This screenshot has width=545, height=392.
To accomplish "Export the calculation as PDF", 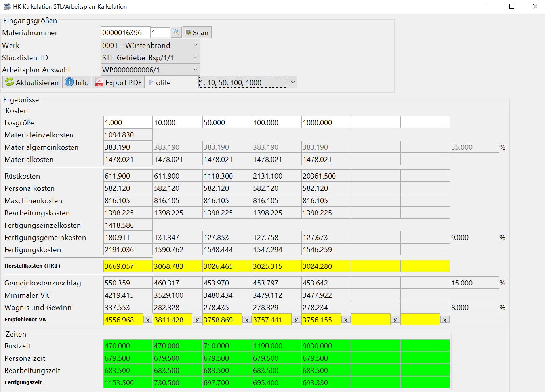I will coord(118,82).
